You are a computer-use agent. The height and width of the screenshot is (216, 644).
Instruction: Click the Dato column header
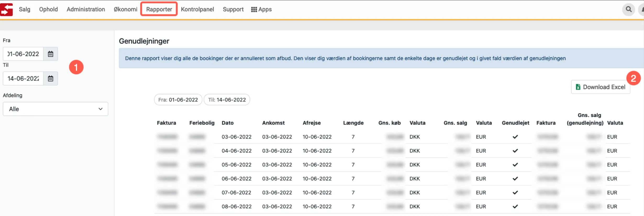[x=227, y=123]
